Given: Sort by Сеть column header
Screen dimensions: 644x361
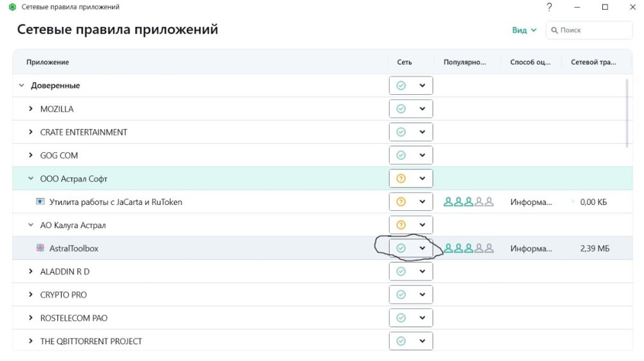Looking at the screenshot, I should click(x=404, y=62).
